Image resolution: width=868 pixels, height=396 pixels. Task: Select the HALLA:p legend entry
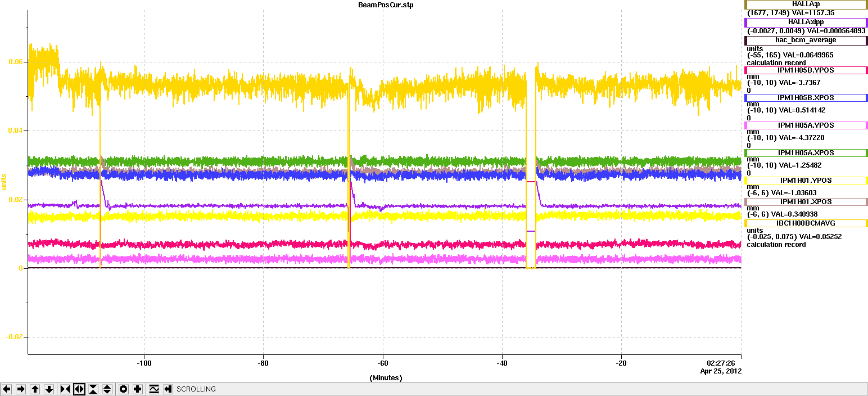pos(806,4)
